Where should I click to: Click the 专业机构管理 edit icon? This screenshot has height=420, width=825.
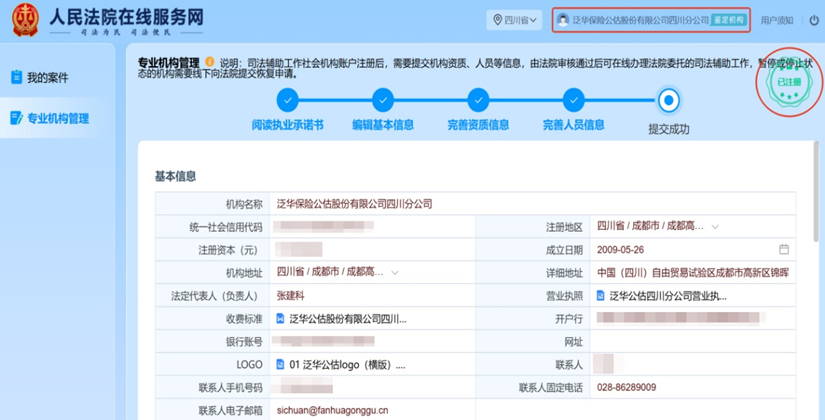click(x=16, y=118)
